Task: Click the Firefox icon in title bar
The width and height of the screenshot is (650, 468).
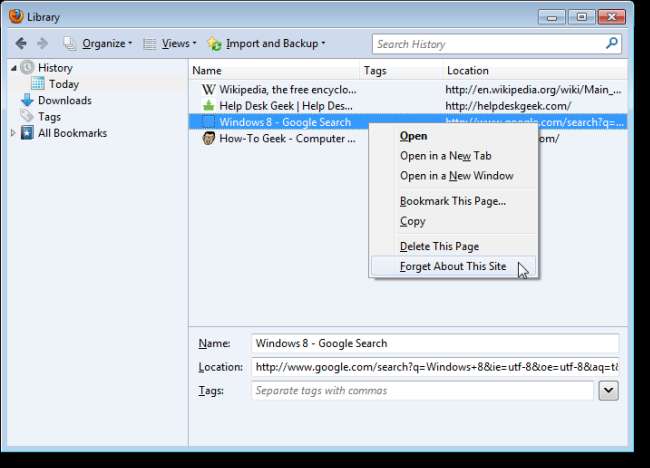Action: (16, 17)
